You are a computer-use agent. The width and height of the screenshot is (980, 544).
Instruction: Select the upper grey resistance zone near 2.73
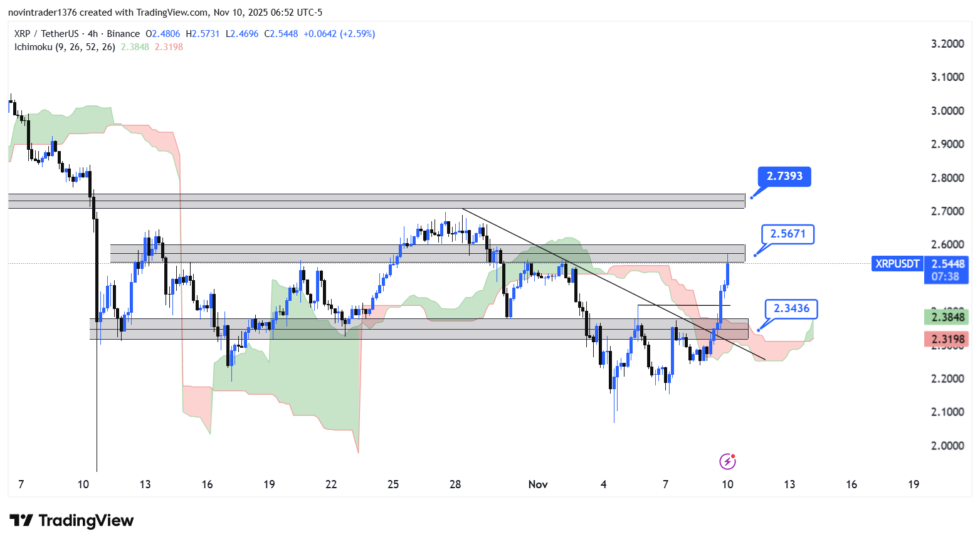[376, 201]
